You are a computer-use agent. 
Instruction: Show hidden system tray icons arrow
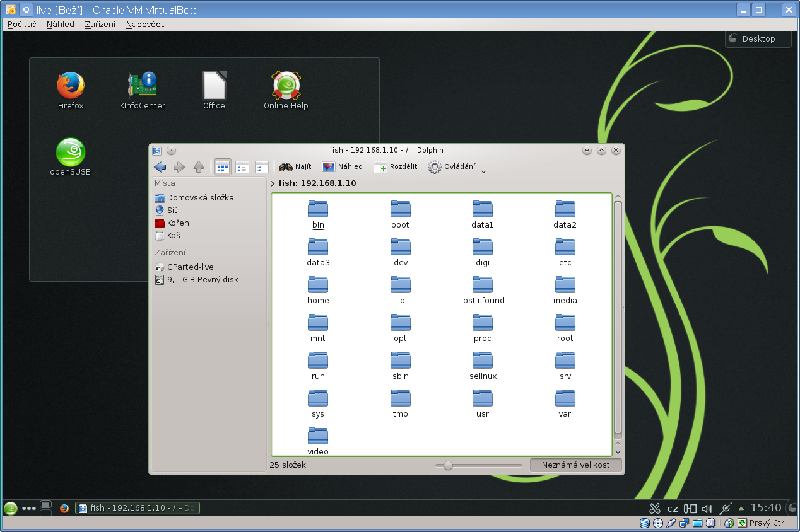pos(741,508)
